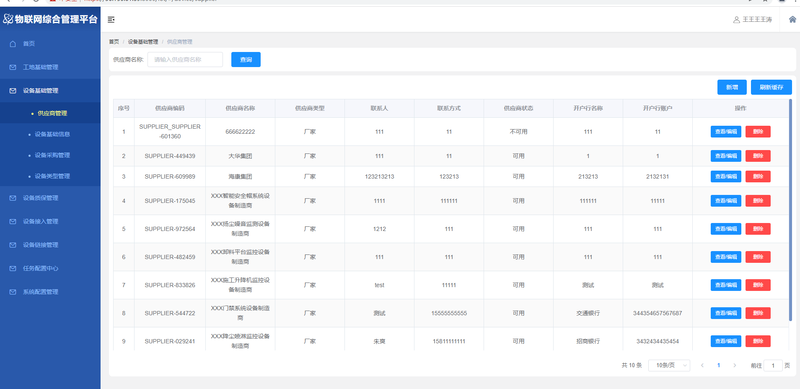Click 查看/编辑 for SUPPLIER-175045
The image size is (800, 389).
(726, 201)
